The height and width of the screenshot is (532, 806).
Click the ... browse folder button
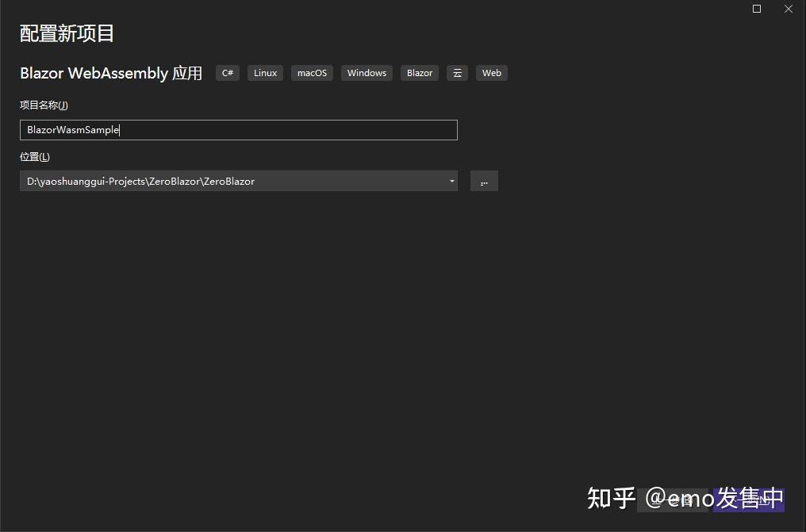click(x=484, y=181)
